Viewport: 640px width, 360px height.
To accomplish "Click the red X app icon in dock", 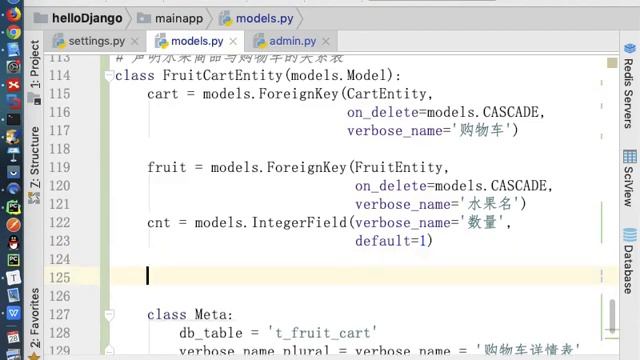I will click(13, 84).
